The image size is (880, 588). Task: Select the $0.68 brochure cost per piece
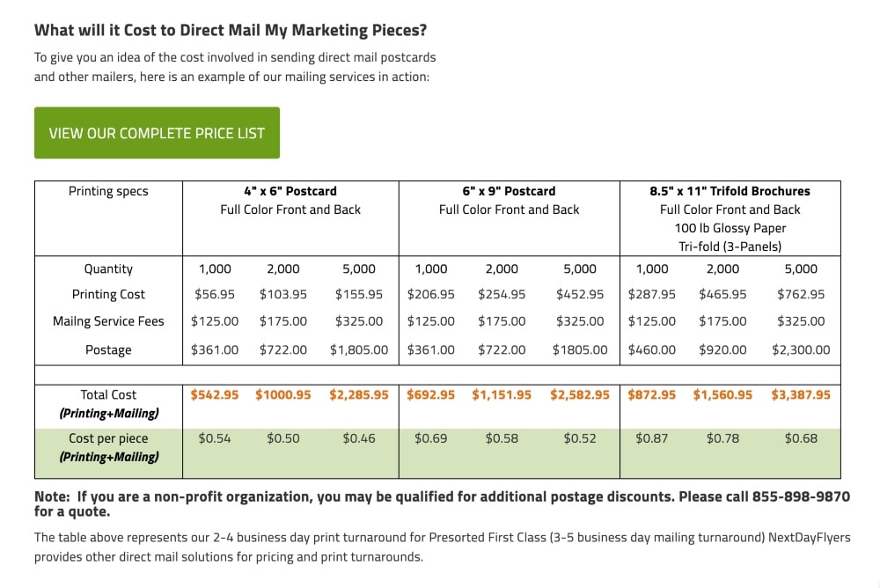[802, 437]
